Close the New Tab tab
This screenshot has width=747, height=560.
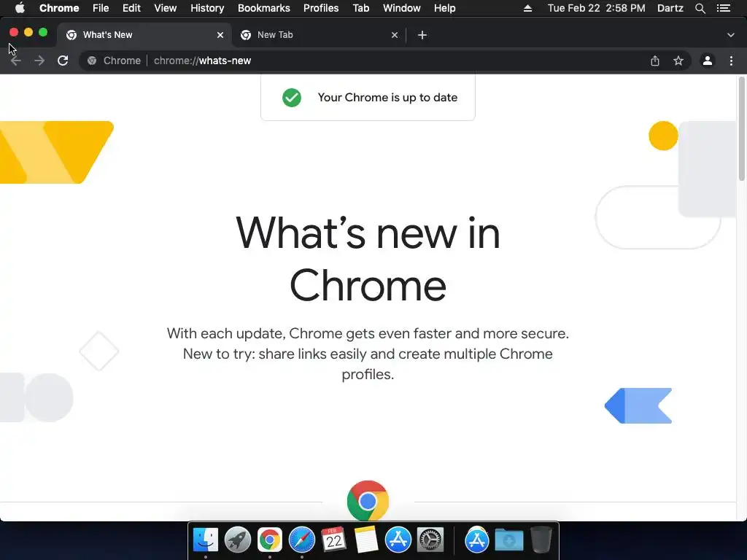pos(395,35)
